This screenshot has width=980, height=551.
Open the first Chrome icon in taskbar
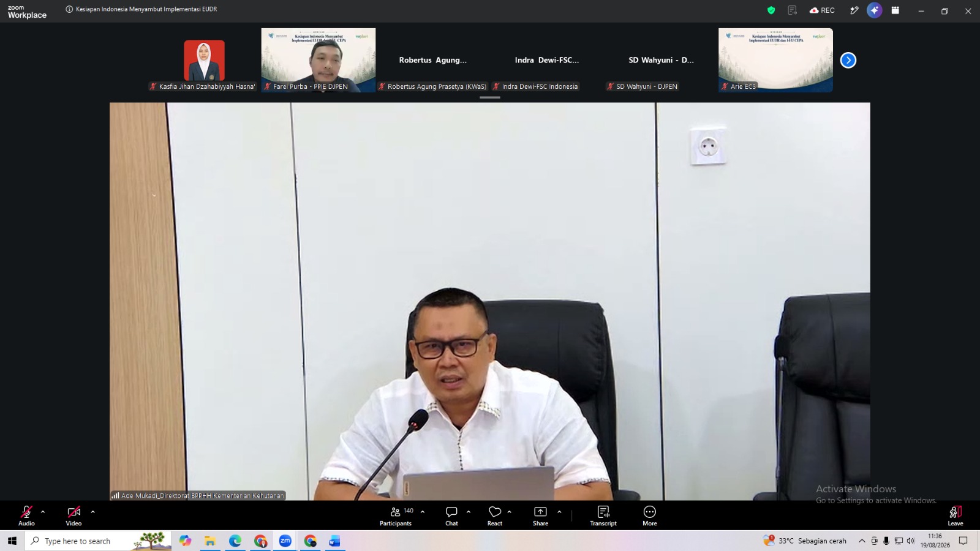tap(260, 541)
